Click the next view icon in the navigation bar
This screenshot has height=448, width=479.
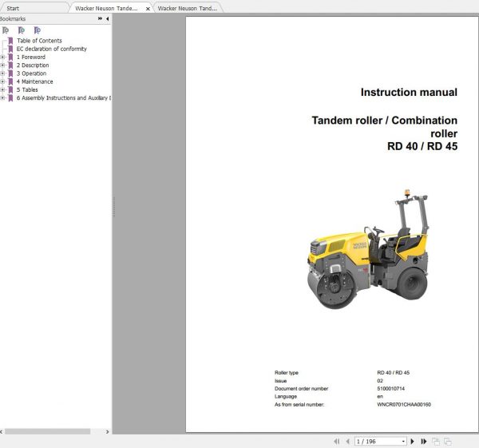click(x=448, y=442)
